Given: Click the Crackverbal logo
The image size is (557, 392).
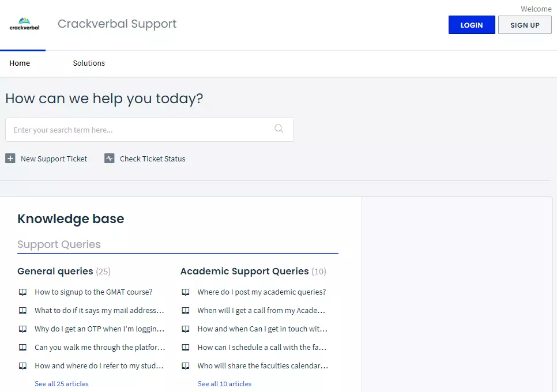Looking at the screenshot, I should click(24, 24).
